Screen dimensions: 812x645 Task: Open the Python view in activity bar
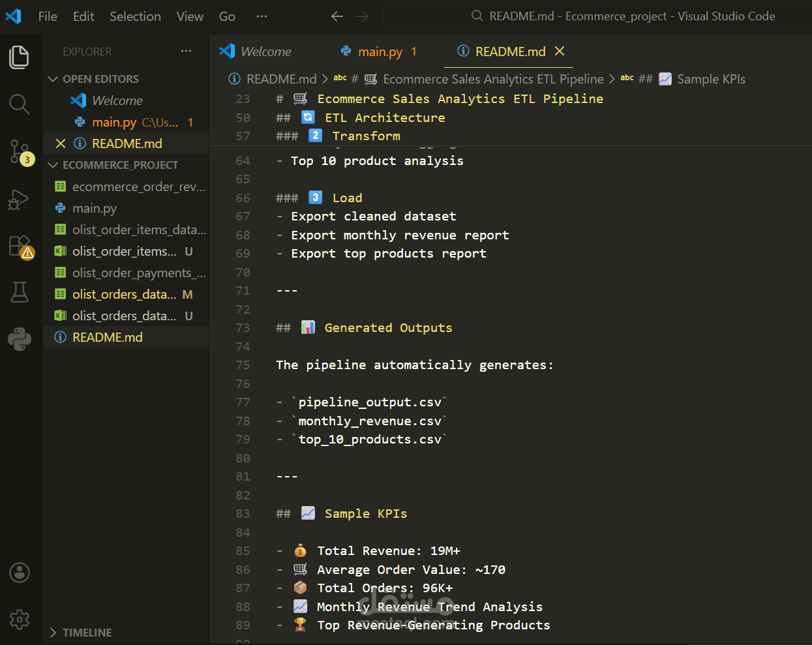tap(20, 339)
